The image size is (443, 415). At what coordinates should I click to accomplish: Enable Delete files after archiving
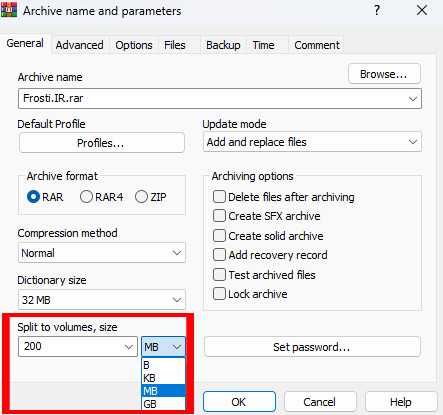pos(219,197)
